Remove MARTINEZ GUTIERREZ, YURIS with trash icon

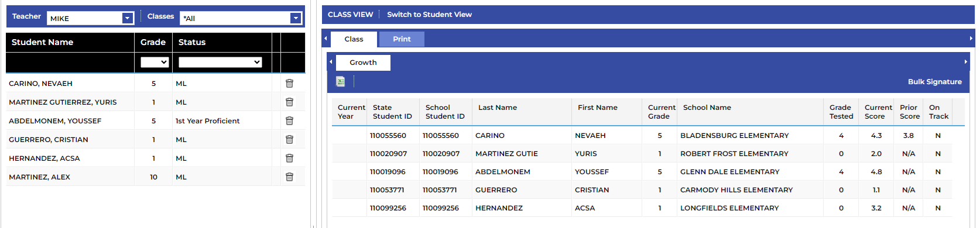pos(289,102)
